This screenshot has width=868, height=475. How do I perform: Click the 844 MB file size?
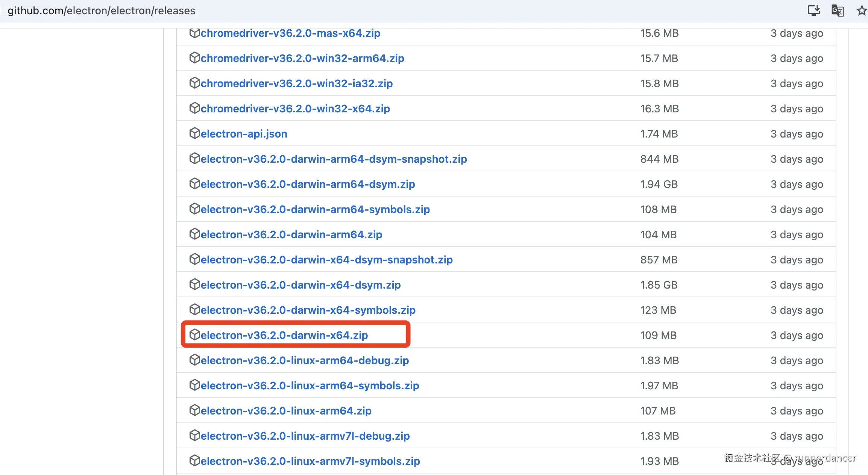point(659,159)
